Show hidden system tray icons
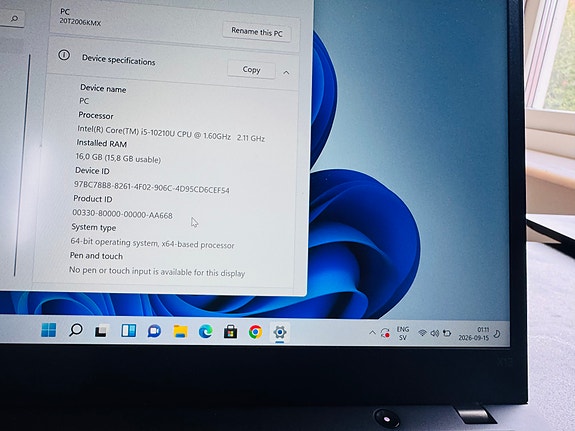The width and height of the screenshot is (575, 431). (372, 333)
